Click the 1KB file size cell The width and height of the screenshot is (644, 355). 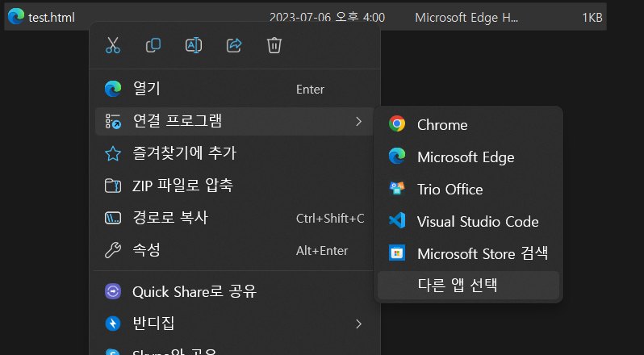592,17
